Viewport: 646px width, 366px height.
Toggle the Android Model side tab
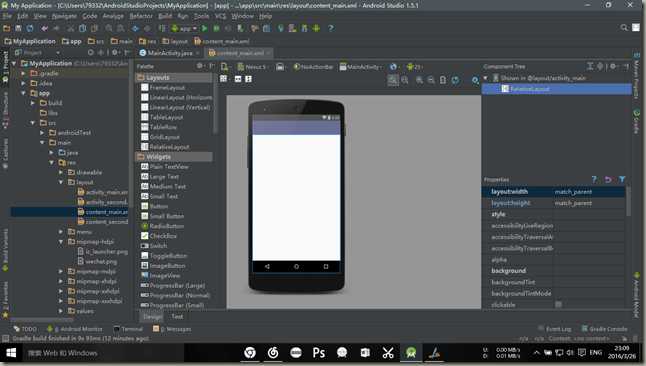coord(637,295)
